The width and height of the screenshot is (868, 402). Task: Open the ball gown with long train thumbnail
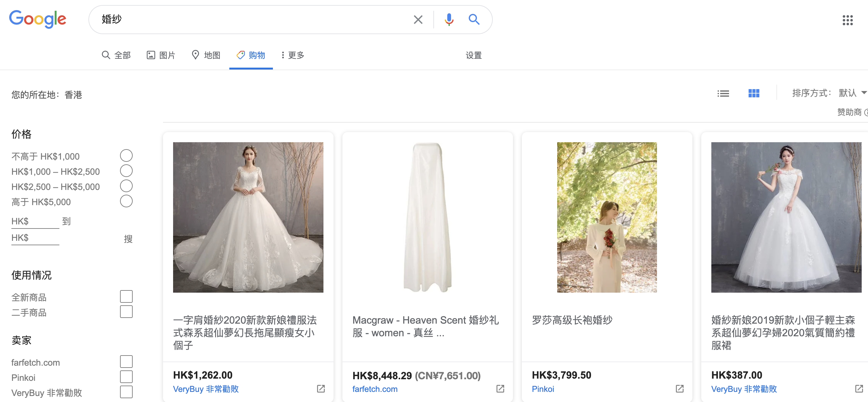248,217
